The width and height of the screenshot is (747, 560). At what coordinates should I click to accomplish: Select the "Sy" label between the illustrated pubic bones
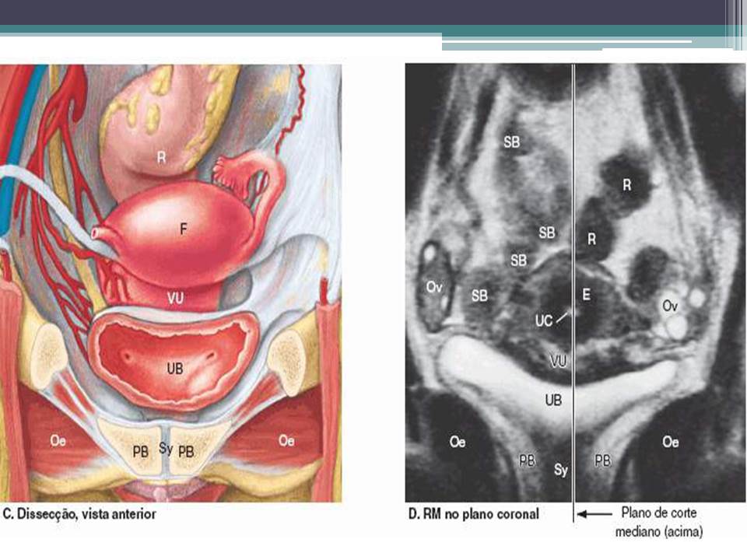tap(166, 449)
